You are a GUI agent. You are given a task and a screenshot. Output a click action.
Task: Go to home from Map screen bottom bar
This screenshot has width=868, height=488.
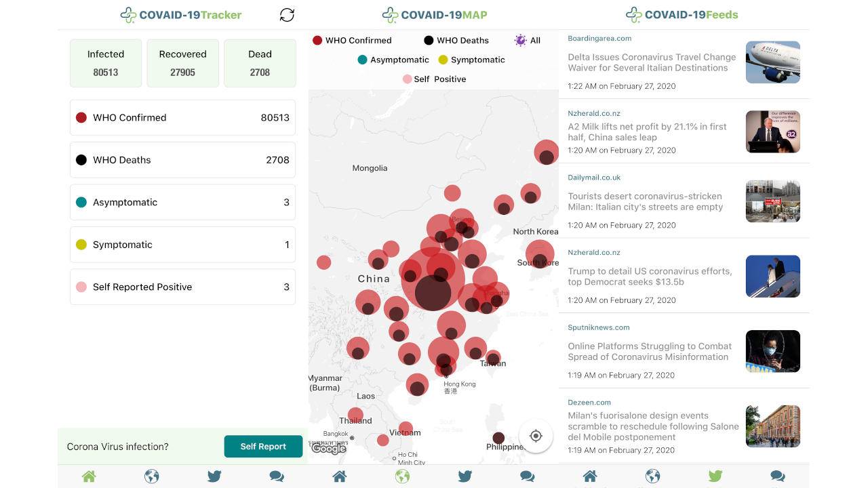[x=340, y=476]
